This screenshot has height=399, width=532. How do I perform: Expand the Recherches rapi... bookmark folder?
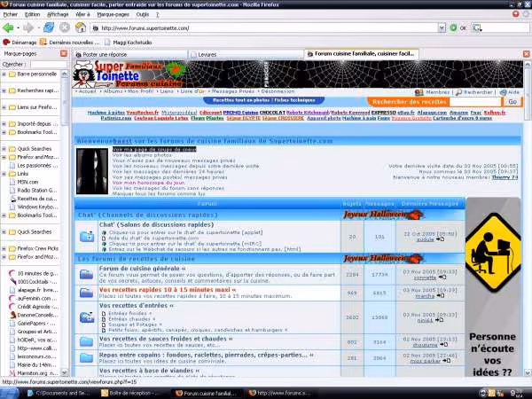4,90
